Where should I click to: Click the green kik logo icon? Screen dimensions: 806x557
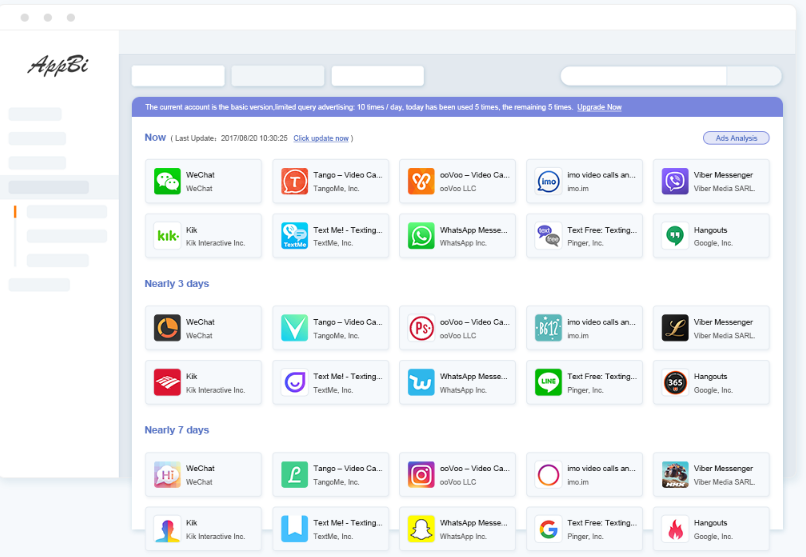[167, 235]
